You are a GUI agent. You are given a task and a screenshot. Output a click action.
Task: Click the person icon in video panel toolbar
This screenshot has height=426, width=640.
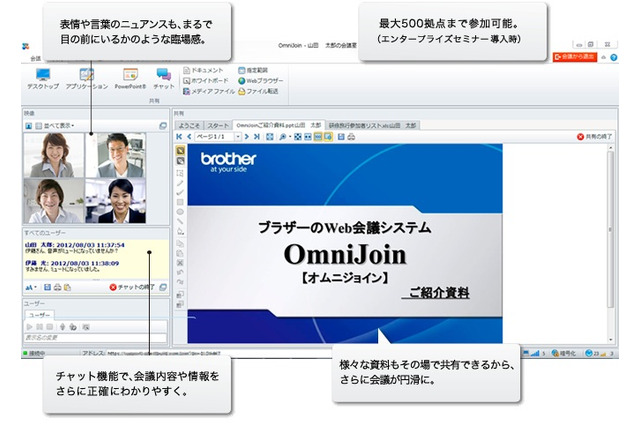(29, 126)
